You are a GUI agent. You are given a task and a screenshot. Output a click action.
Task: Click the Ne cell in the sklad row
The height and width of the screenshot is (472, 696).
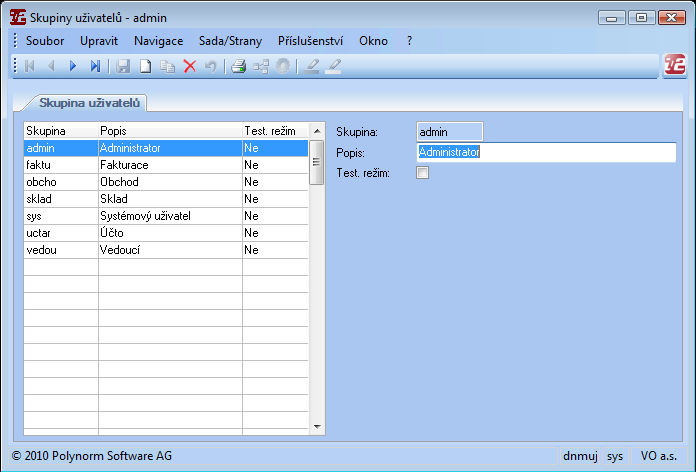pos(275,199)
